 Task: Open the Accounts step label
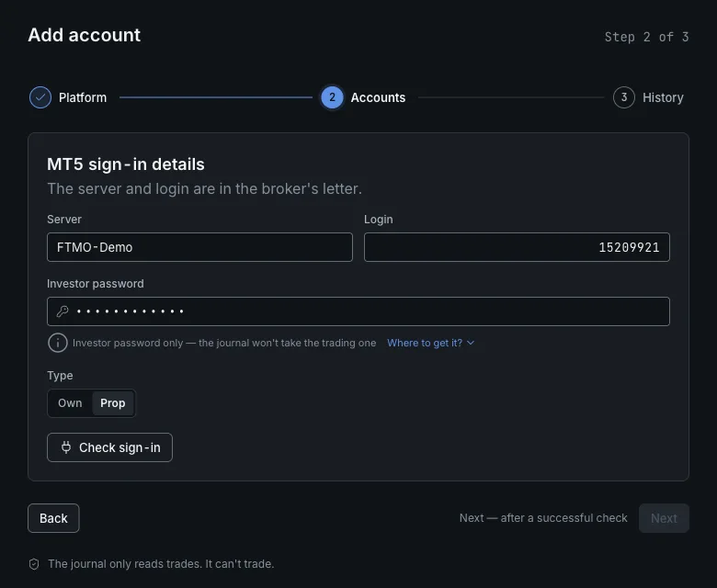[378, 97]
